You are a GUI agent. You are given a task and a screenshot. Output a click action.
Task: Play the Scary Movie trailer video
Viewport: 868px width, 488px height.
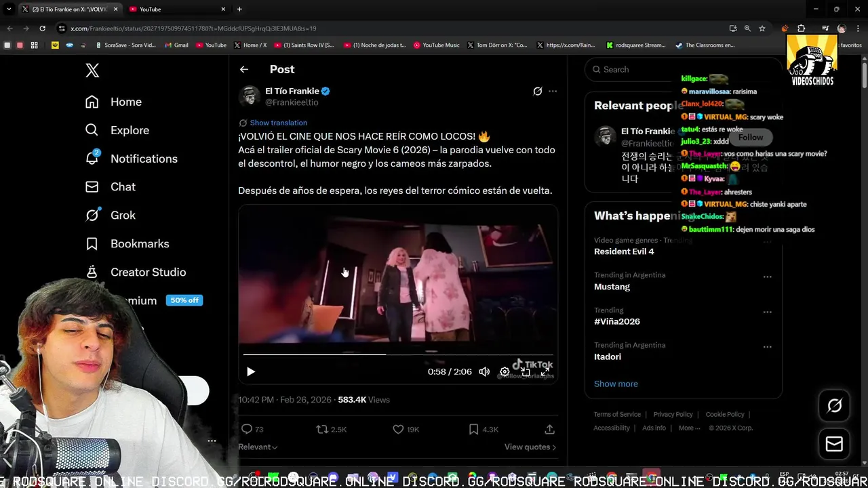(x=251, y=371)
